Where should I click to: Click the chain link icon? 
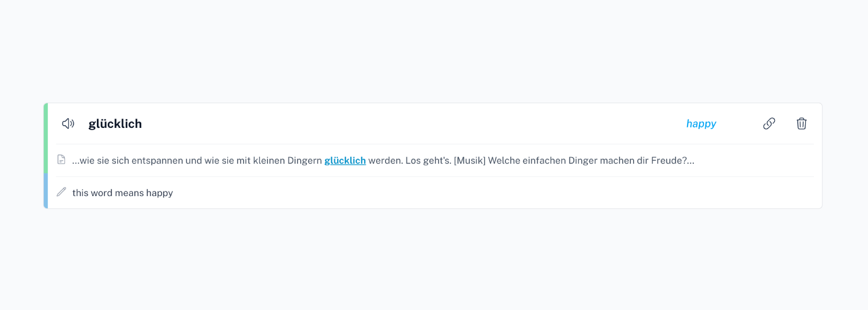tap(769, 123)
